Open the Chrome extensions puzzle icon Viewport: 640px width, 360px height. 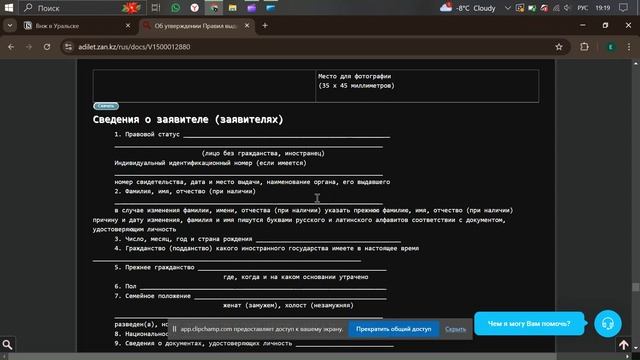click(x=584, y=47)
